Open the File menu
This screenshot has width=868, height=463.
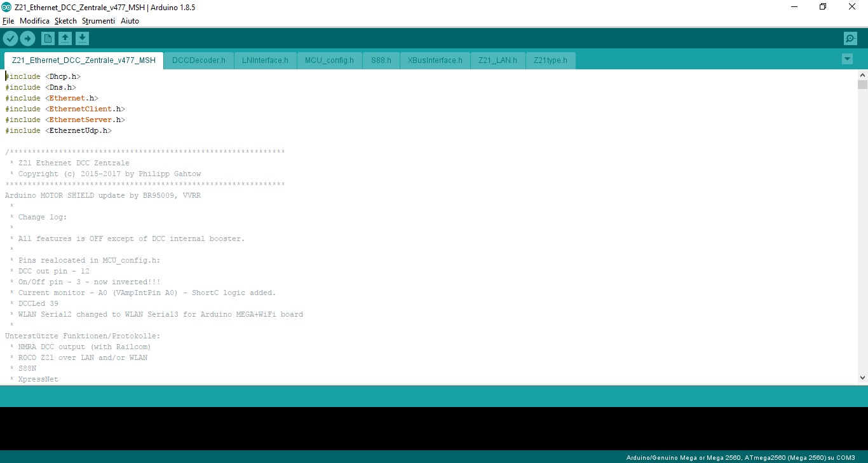point(8,21)
